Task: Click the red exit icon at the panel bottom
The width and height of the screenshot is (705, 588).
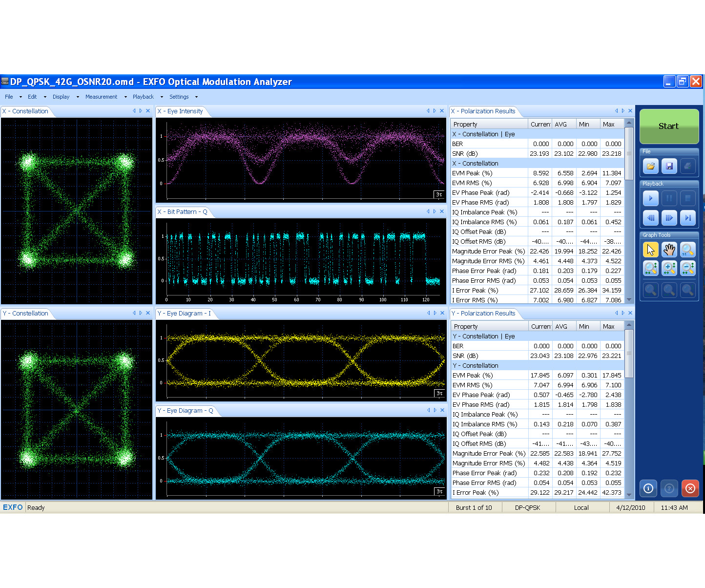Action: click(690, 488)
